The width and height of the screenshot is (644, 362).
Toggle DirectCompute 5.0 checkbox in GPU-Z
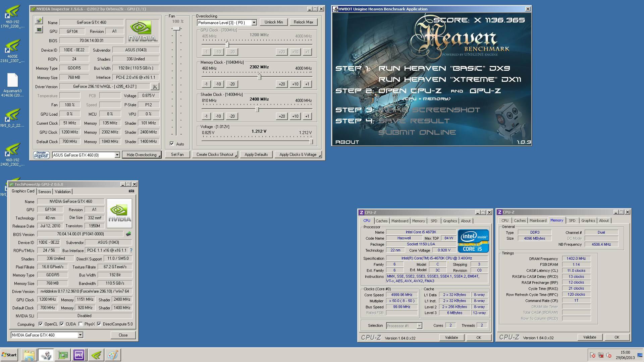pyautogui.click(x=99, y=324)
